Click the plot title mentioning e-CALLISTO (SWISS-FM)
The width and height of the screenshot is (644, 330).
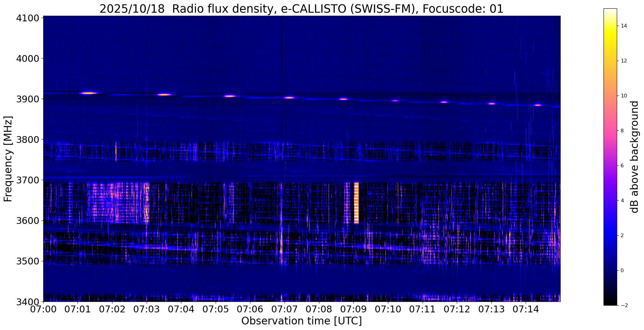point(301,9)
